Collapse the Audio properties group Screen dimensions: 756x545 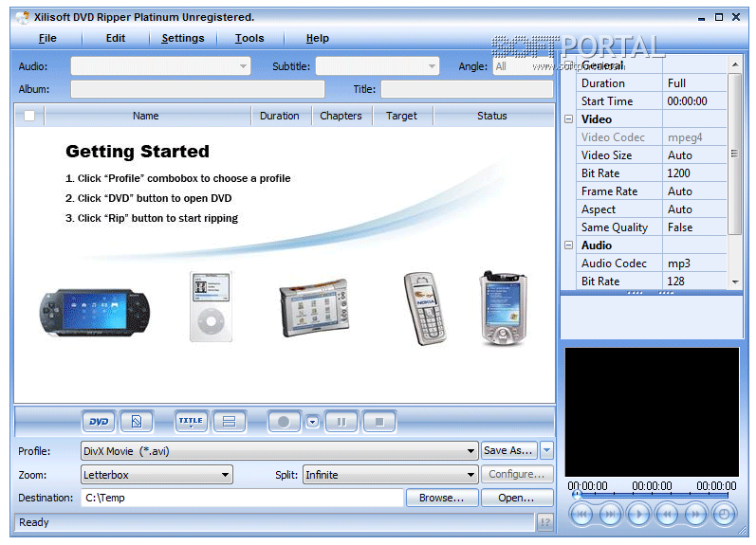tap(569, 245)
